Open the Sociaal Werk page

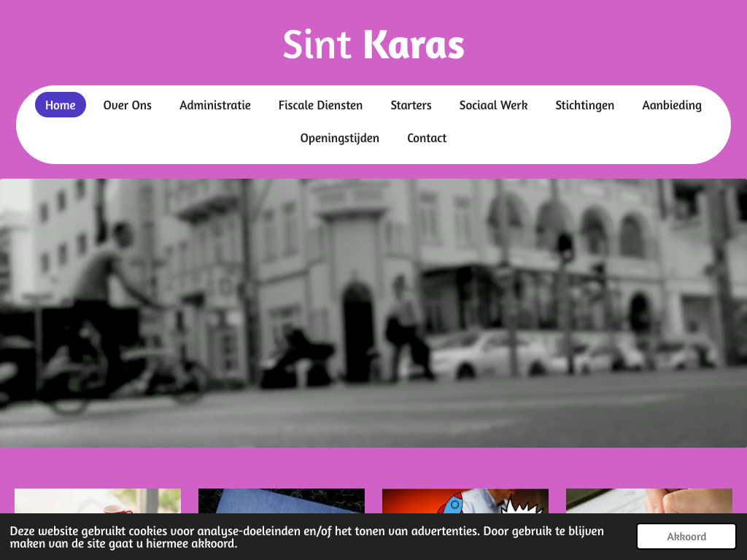click(x=493, y=105)
